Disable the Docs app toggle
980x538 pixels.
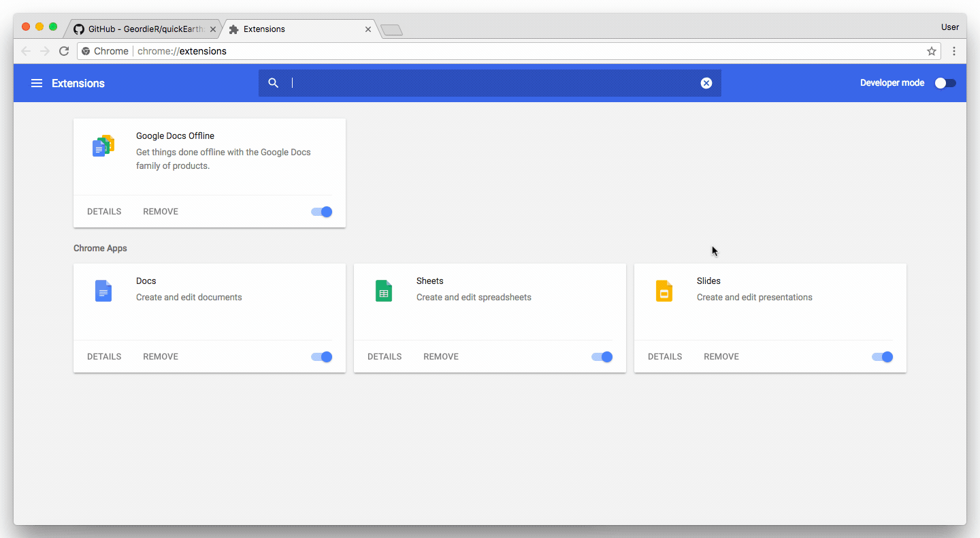[322, 357]
